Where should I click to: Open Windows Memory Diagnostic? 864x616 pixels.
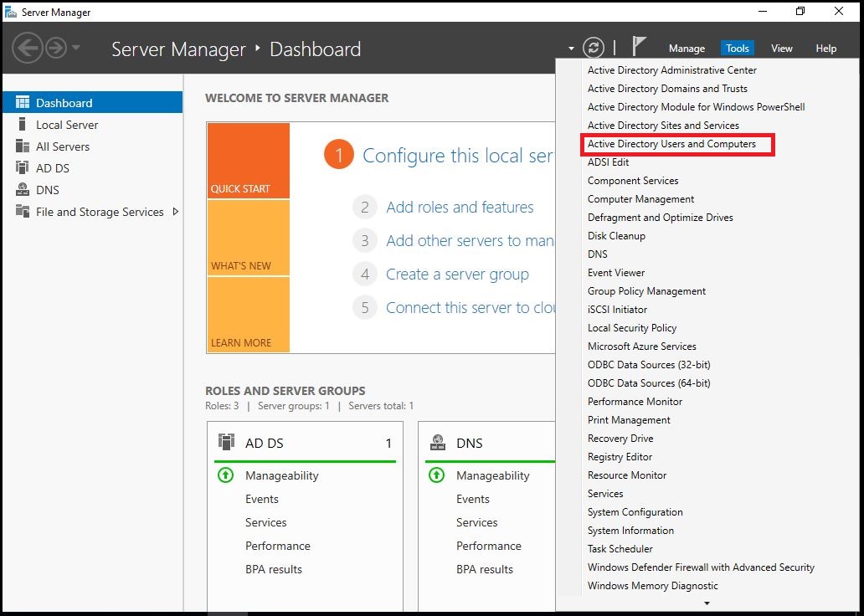point(652,586)
